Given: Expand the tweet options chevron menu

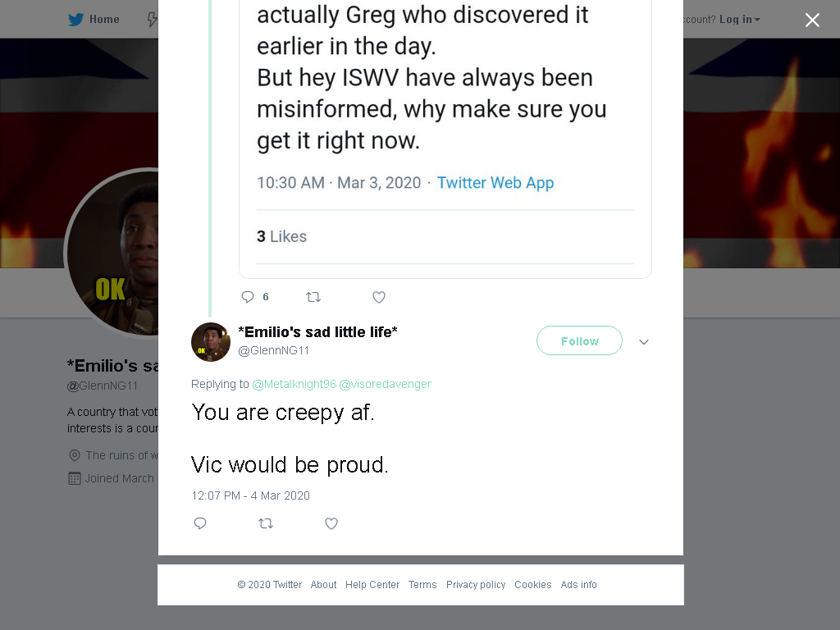Looking at the screenshot, I should (x=644, y=342).
